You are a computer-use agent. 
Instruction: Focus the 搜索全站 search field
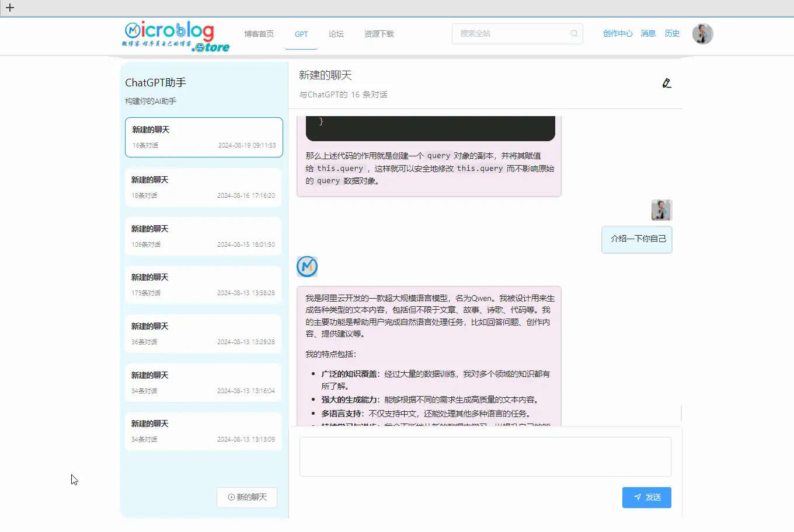click(x=517, y=34)
